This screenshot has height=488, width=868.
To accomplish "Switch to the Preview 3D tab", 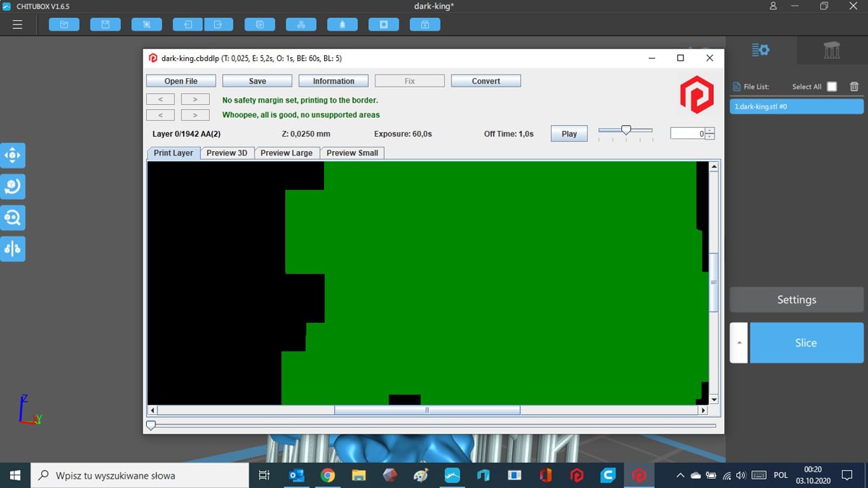I will (x=226, y=153).
